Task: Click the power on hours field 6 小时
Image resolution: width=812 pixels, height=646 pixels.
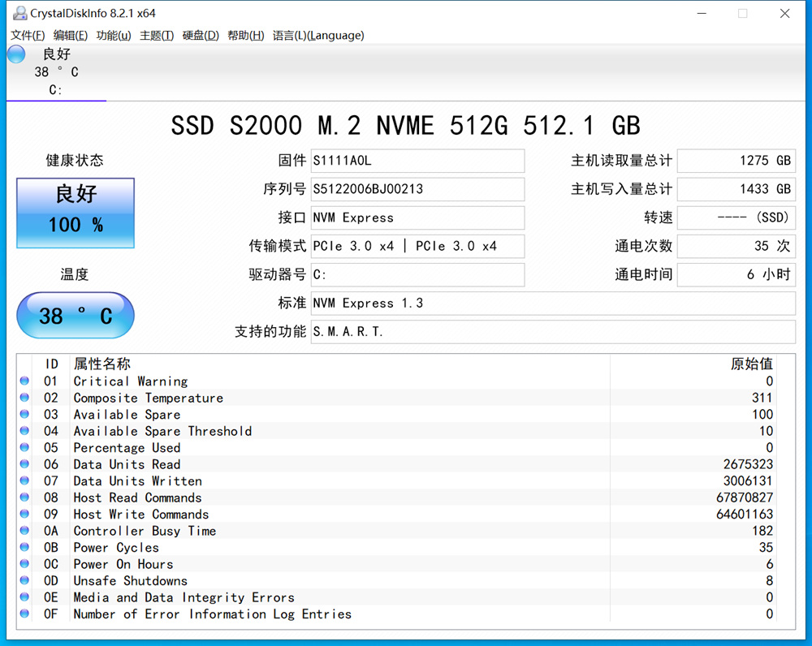Action: pos(736,274)
